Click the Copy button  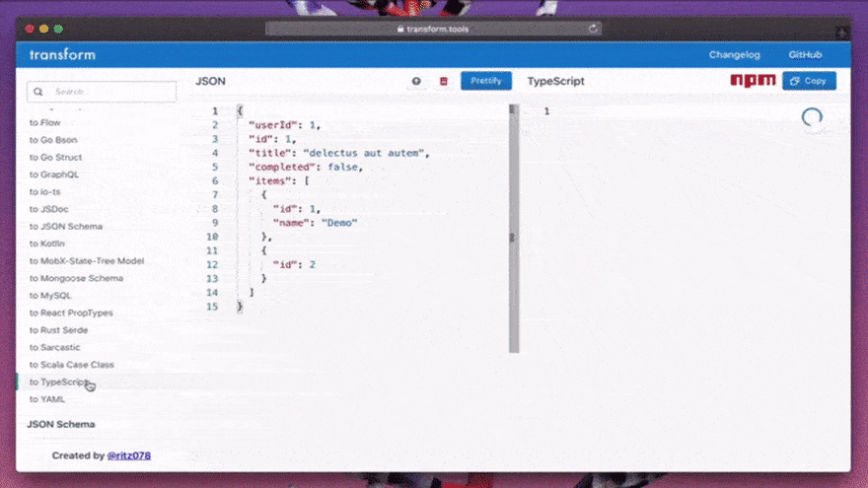click(x=809, y=81)
